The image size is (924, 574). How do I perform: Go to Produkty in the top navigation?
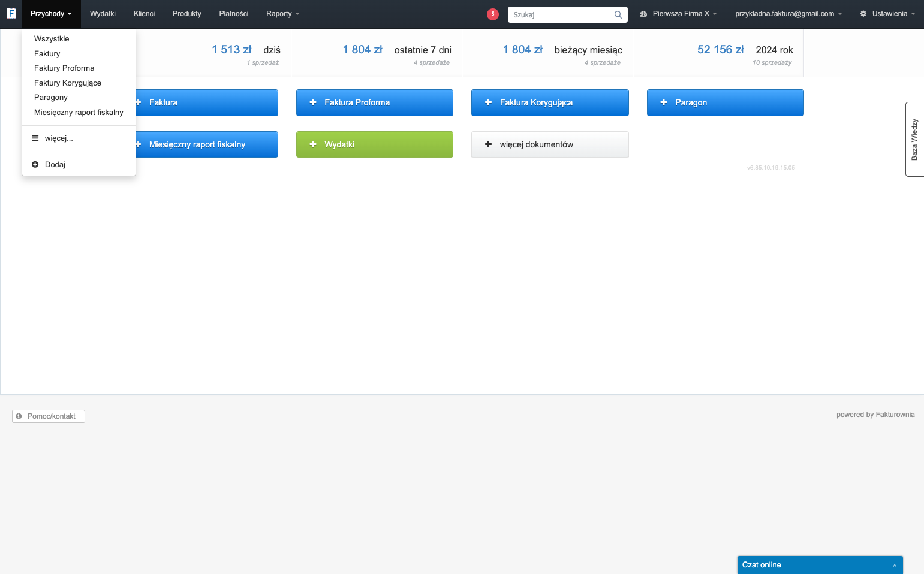(187, 14)
